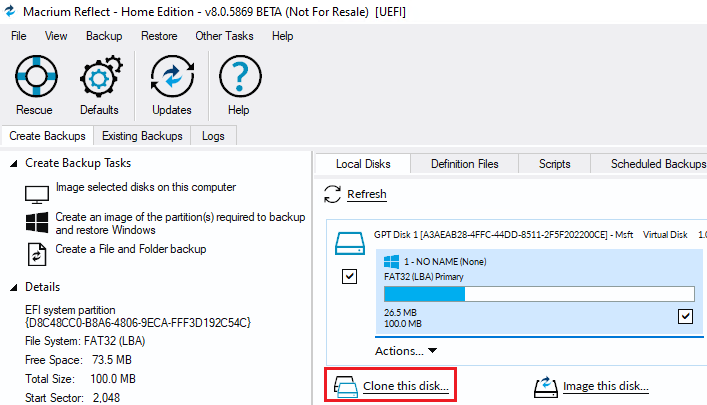
Task: Click the Image this disk link
Action: tap(606, 386)
